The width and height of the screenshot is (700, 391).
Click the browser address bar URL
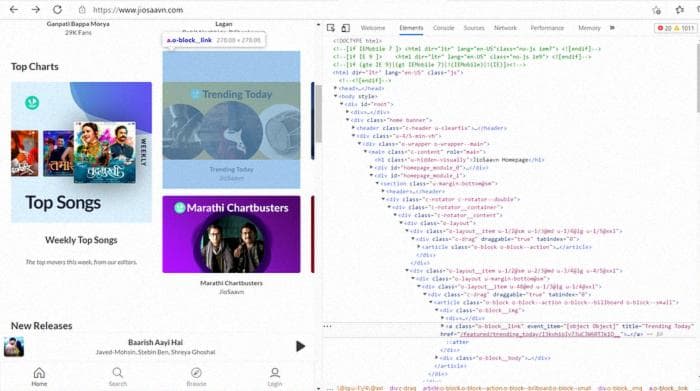point(138,10)
